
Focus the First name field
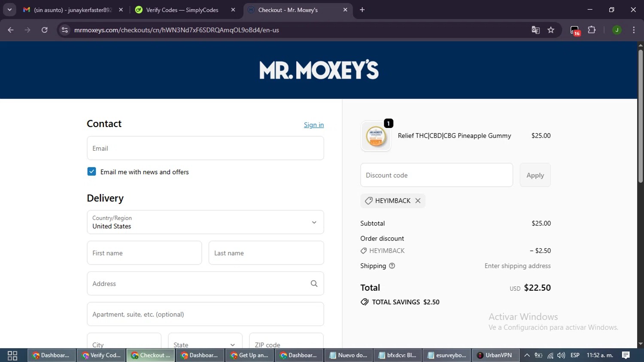pyautogui.click(x=144, y=253)
